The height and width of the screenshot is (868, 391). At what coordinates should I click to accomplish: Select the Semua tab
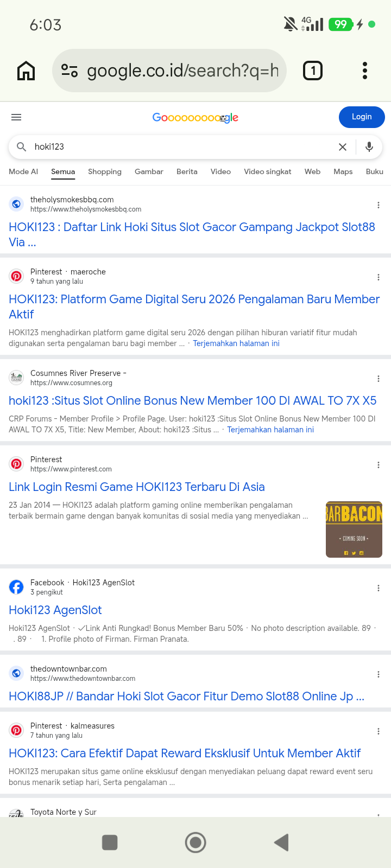tap(63, 171)
